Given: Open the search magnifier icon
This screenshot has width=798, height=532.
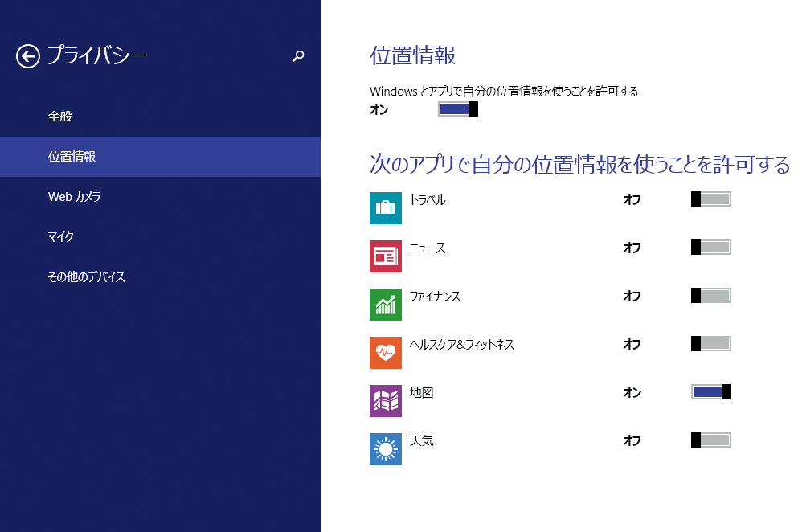Looking at the screenshot, I should coord(298,56).
